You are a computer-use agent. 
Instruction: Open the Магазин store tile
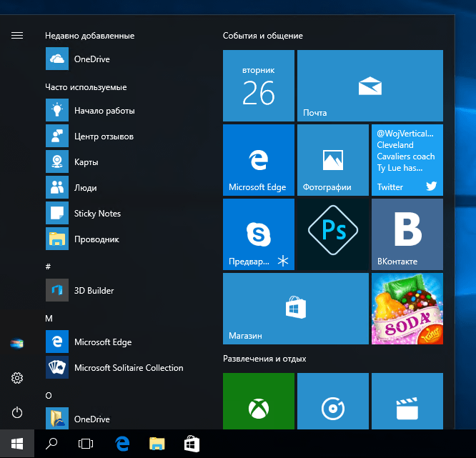point(296,309)
